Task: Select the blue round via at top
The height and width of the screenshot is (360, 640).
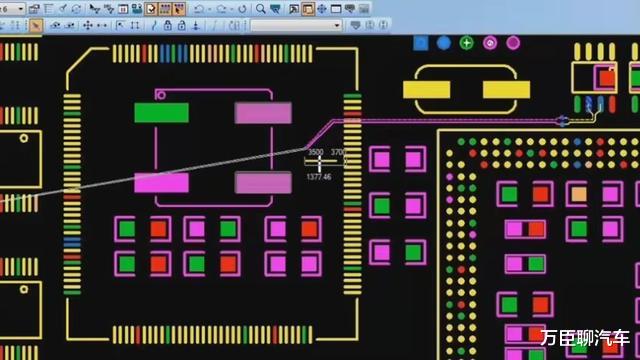Action: pos(444,43)
